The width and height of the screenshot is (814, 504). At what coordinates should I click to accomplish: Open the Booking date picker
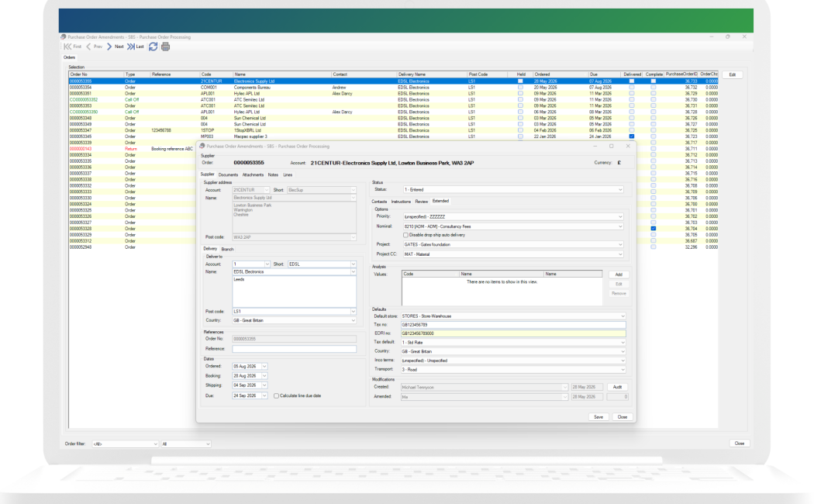[264, 376]
